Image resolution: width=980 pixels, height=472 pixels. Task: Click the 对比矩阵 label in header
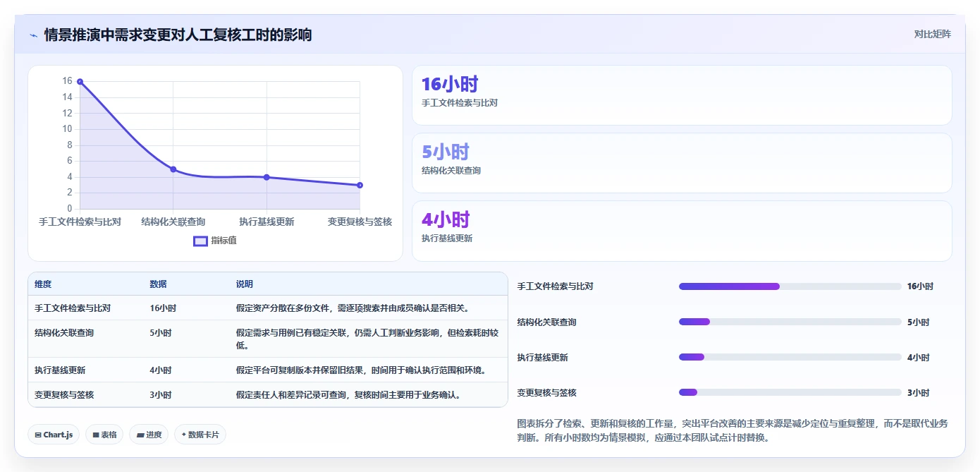pos(932,34)
